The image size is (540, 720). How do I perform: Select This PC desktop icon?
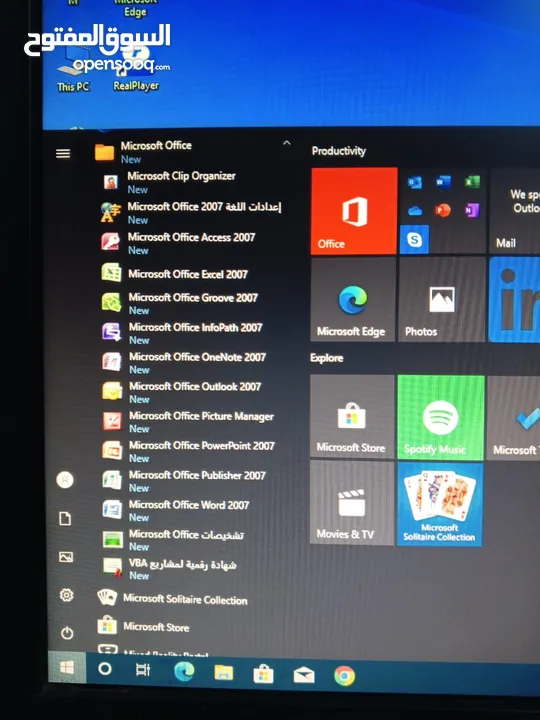click(x=73, y=69)
